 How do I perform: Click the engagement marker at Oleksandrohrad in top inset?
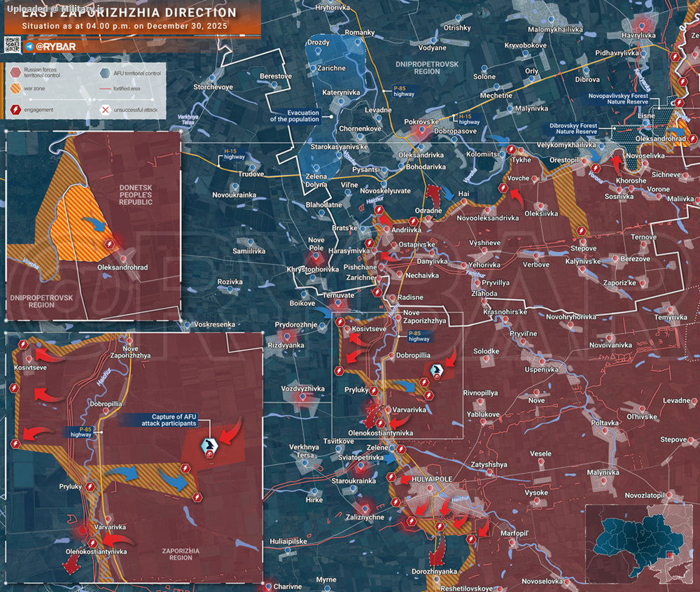pyautogui.click(x=109, y=244)
